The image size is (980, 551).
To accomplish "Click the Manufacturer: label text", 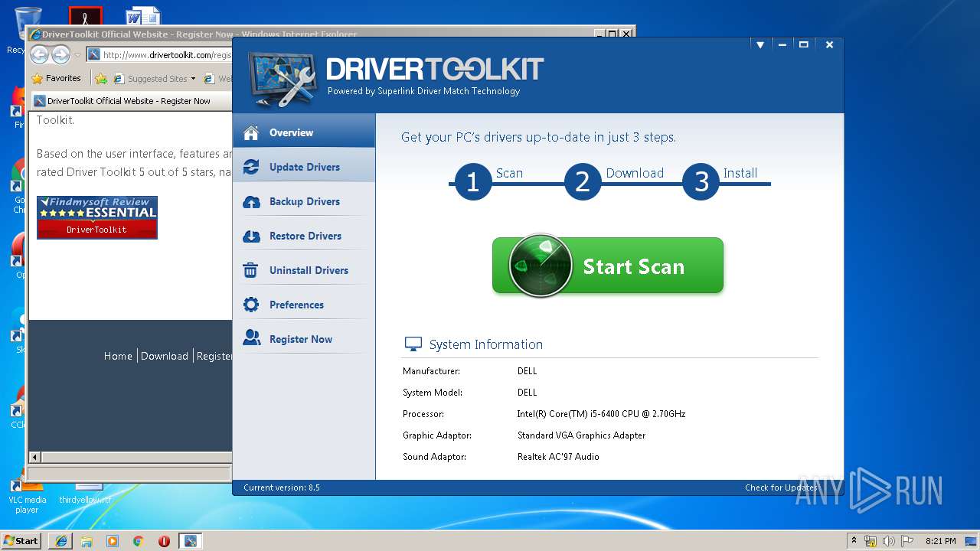I will (431, 371).
